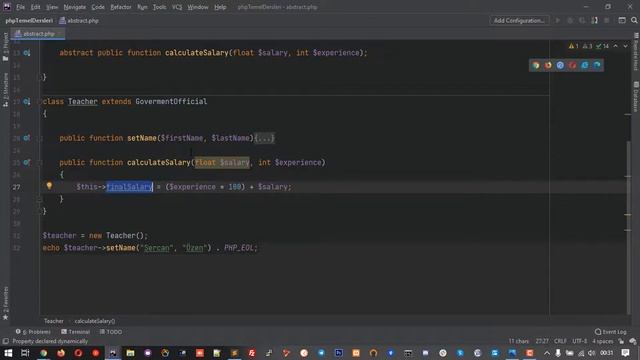The width and height of the screenshot is (640, 360).
Task: Select the abstract.php editor tab
Action: 38,34
